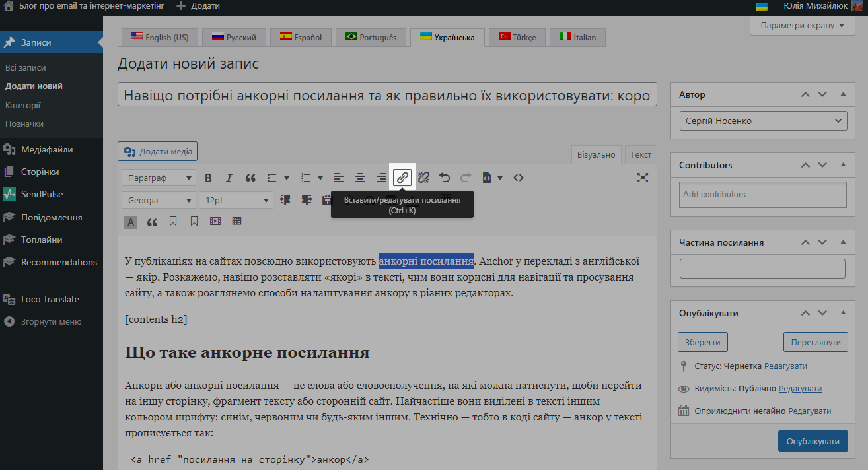Switch to the Español language tab
This screenshot has width=868, height=470.
[x=301, y=38]
